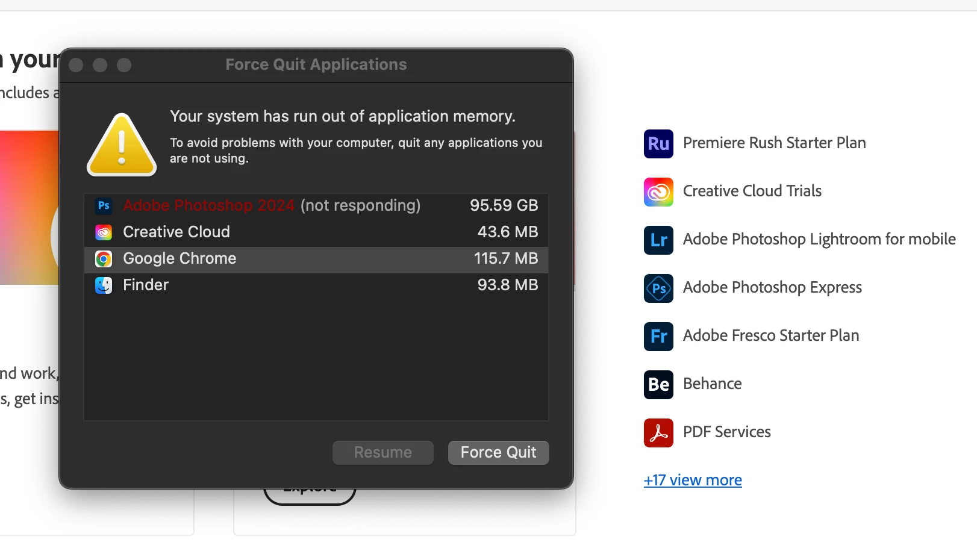Screen dimensions: 977x560
Task: Click the greyed-out Resume button
Action: click(x=383, y=452)
